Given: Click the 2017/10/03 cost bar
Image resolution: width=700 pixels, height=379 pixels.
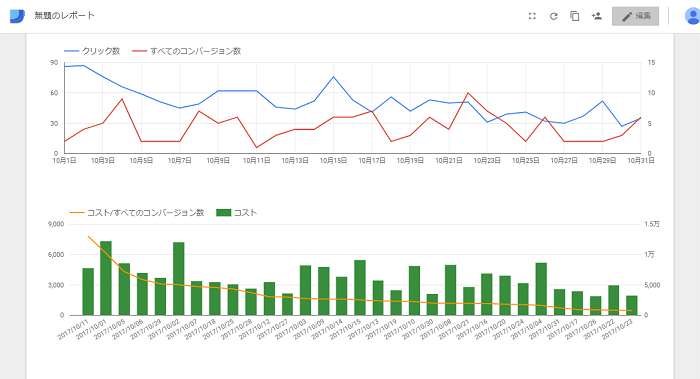Looking at the screenshot, I should click(305, 290).
